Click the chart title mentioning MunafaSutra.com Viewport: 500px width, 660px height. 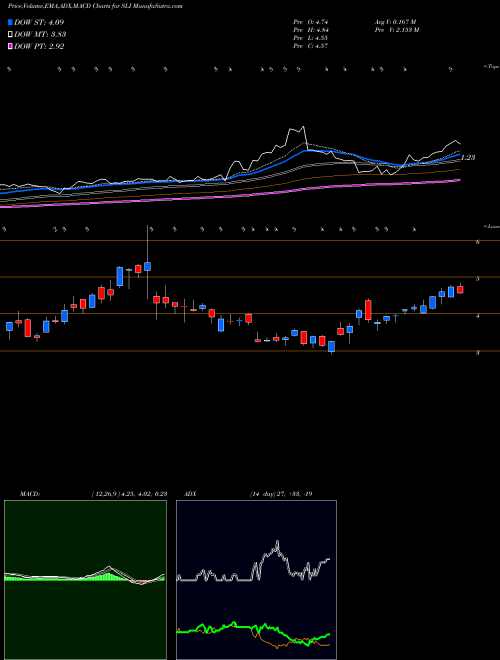(x=95, y=7)
